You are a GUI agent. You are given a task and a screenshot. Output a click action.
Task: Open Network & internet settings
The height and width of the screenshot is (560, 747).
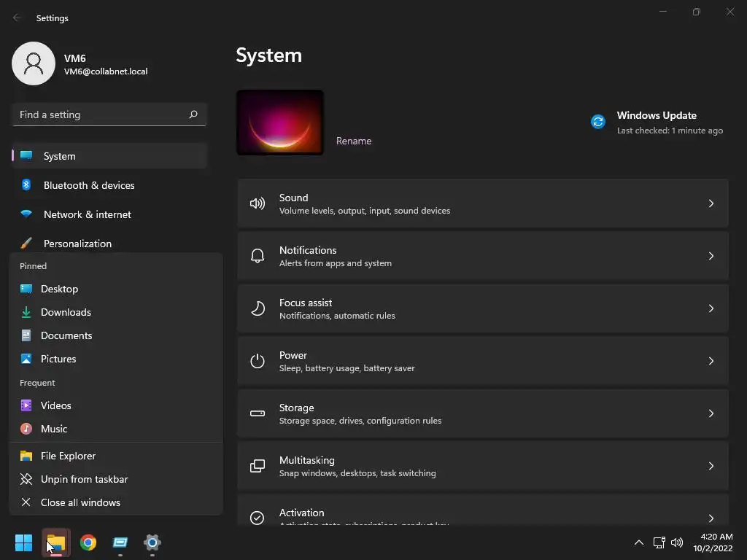coord(109,214)
